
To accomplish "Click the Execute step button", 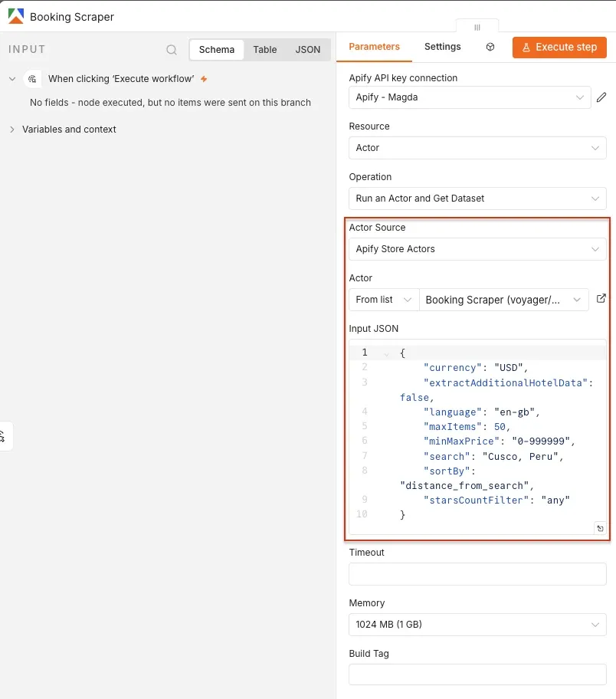I will 559,48.
